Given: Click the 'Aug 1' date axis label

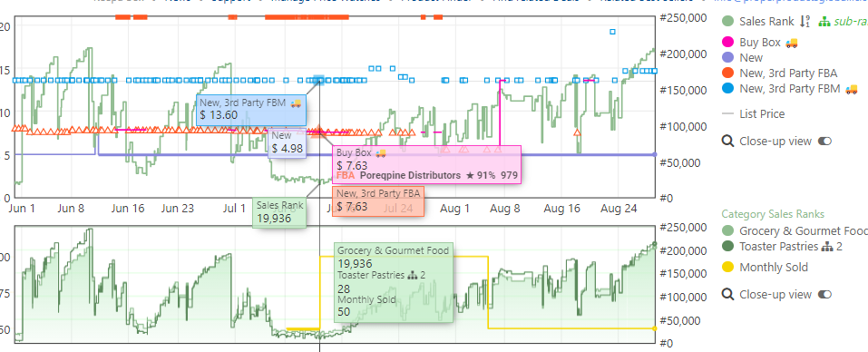Looking at the screenshot, I should click(x=454, y=209).
